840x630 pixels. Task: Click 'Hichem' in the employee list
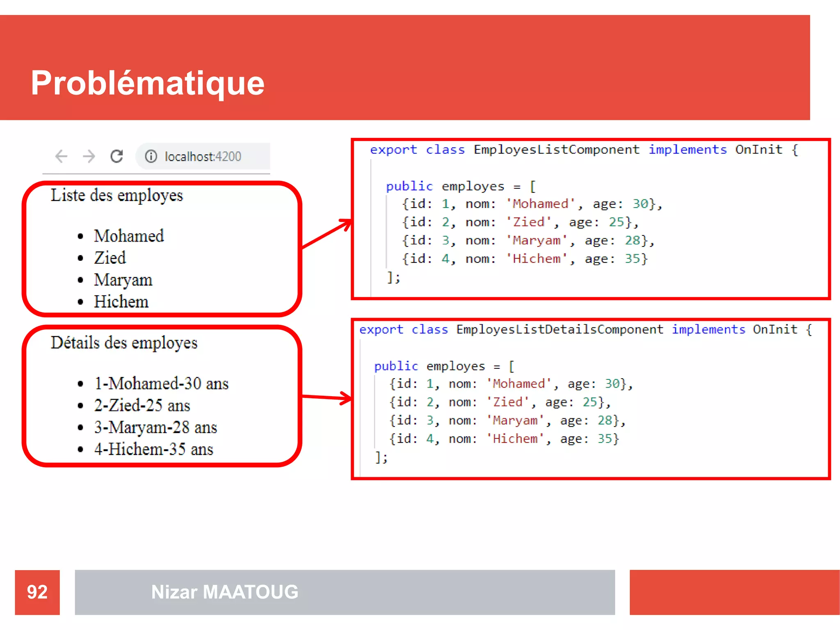(x=121, y=302)
